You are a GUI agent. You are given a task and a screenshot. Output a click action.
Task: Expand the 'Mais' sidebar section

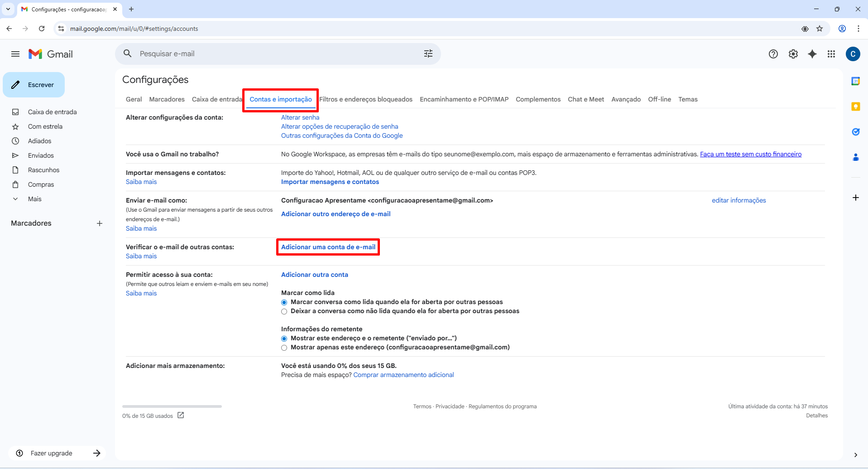point(34,199)
